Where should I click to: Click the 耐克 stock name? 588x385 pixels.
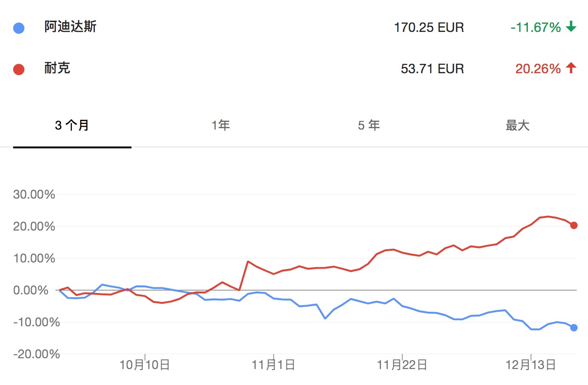tap(57, 69)
